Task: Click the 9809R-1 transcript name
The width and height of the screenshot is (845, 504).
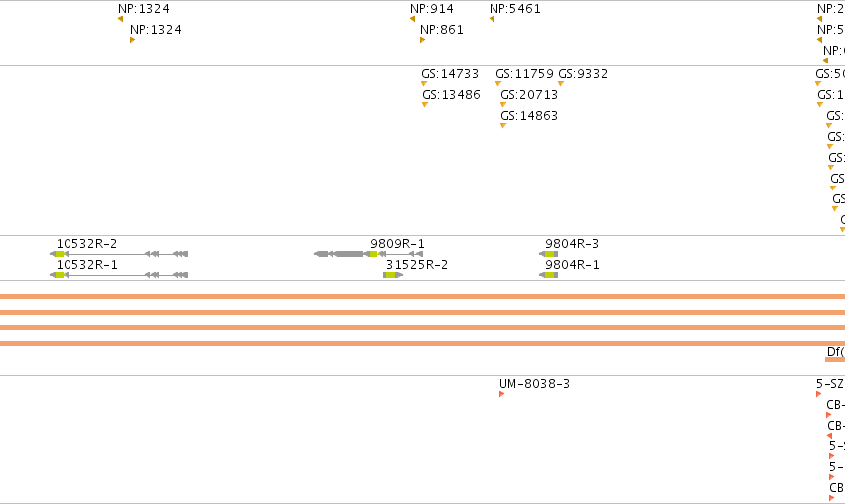Action: [x=398, y=244]
